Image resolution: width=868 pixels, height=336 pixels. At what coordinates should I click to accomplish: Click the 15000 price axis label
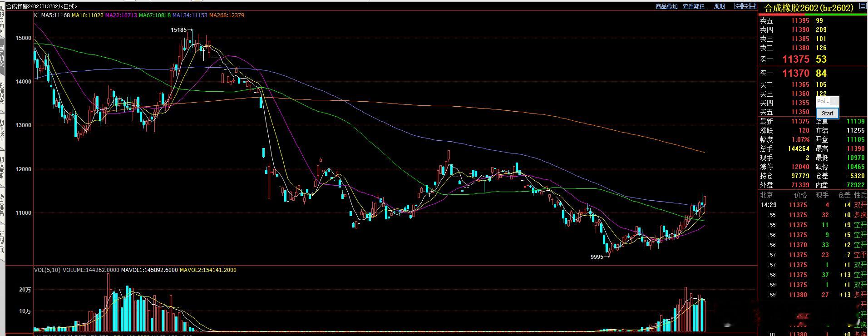(x=24, y=38)
